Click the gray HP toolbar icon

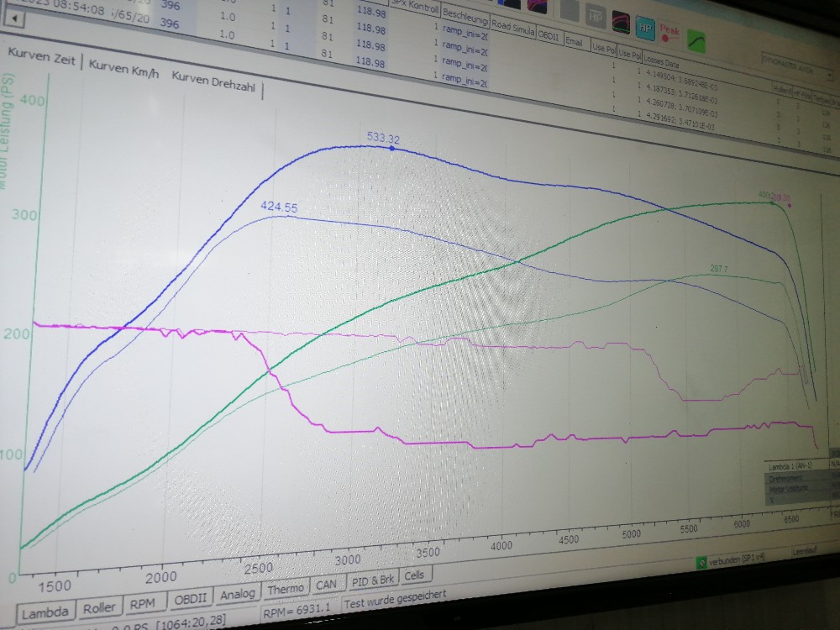[596, 16]
